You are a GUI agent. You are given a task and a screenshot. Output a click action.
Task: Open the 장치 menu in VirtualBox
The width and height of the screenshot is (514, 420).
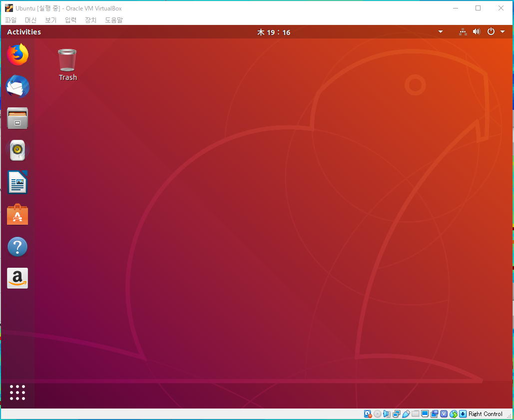tap(91, 20)
